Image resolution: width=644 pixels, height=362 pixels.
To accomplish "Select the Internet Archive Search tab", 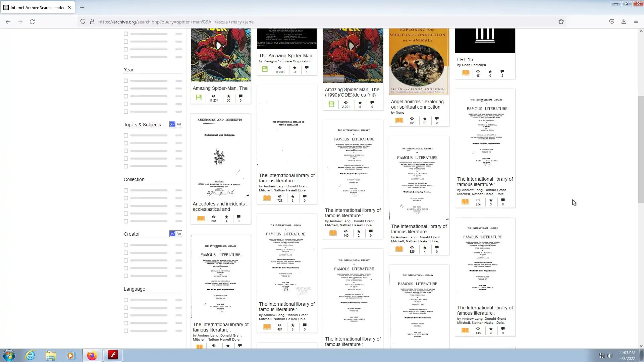I will (37, 7).
